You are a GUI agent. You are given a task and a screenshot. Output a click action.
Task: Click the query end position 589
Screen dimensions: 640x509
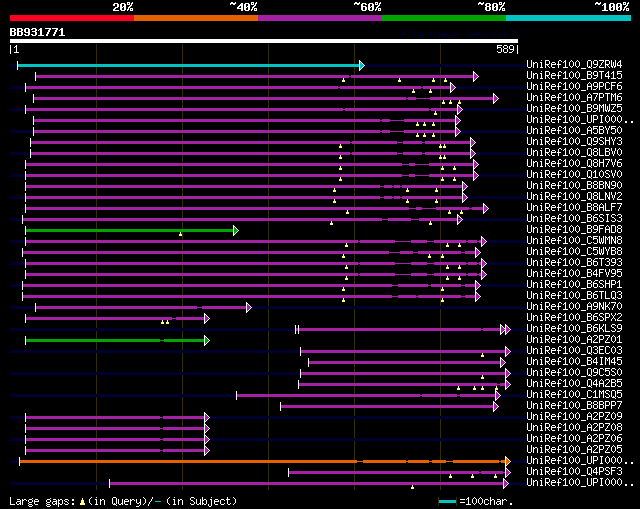pos(505,49)
